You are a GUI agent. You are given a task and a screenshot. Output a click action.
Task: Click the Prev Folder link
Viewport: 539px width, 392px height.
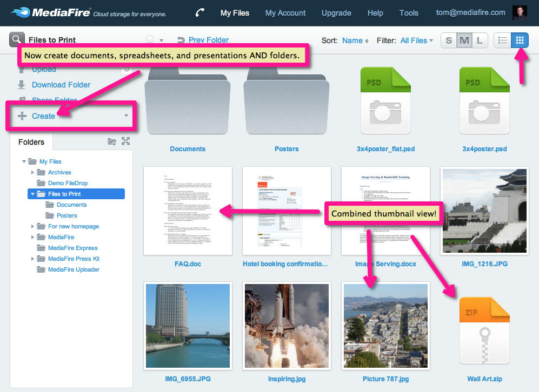[x=208, y=40]
